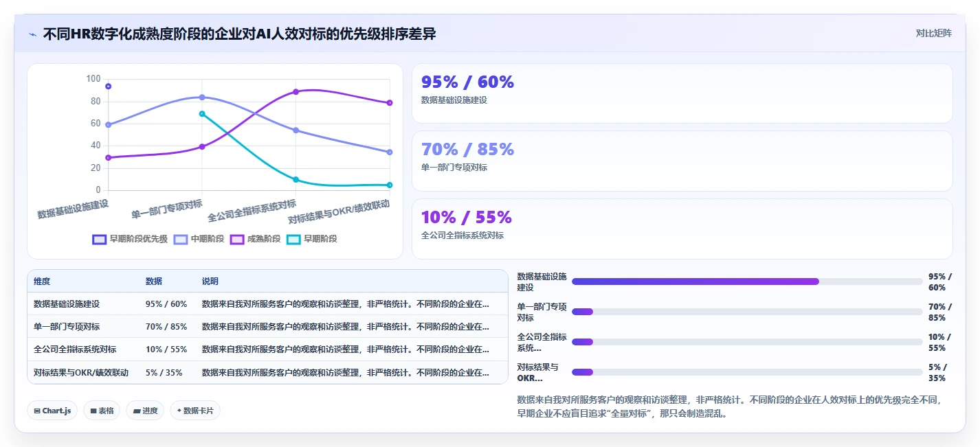Viewport: 980px width, 447px height.
Task: Click the 5% / 35% value beside progress bar
Action: (938, 372)
